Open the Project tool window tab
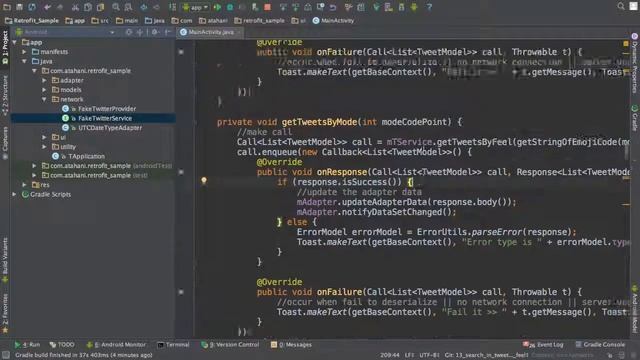 tap(5, 47)
